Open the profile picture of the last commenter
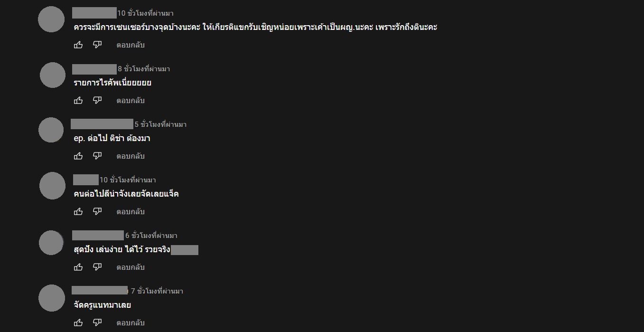The width and height of the screenshot is (644, 332). [51, 298]
